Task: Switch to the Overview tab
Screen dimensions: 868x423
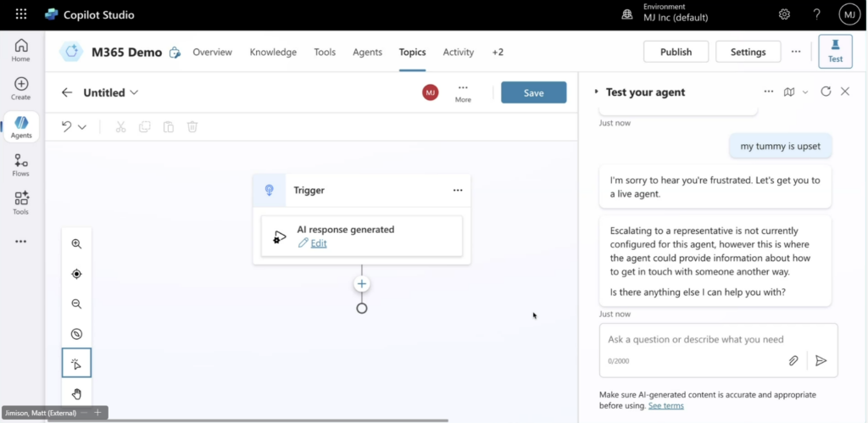Action: click(x=212, y=52)
